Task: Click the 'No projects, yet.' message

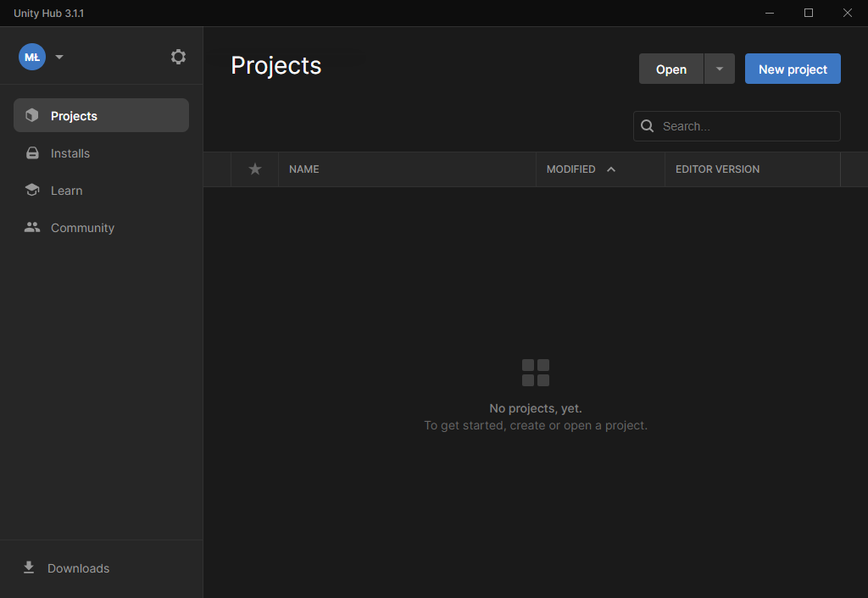Action: [x=536, y=408]
